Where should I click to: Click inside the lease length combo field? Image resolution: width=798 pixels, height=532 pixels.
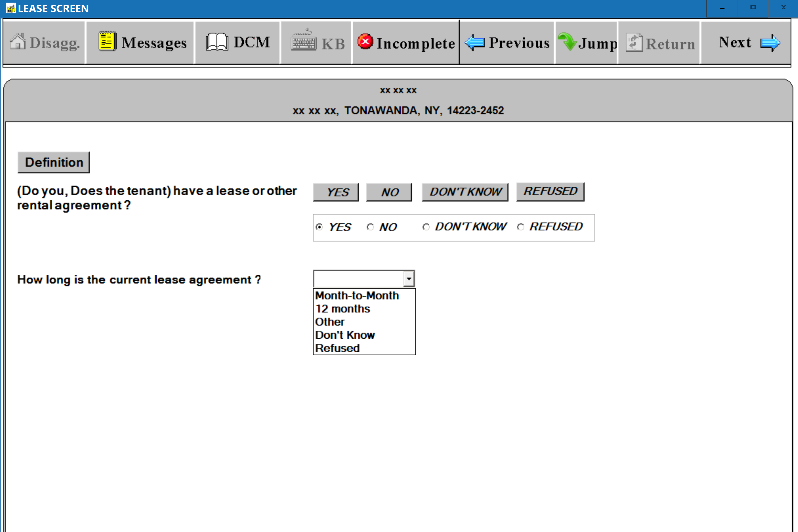click(358, 279)
